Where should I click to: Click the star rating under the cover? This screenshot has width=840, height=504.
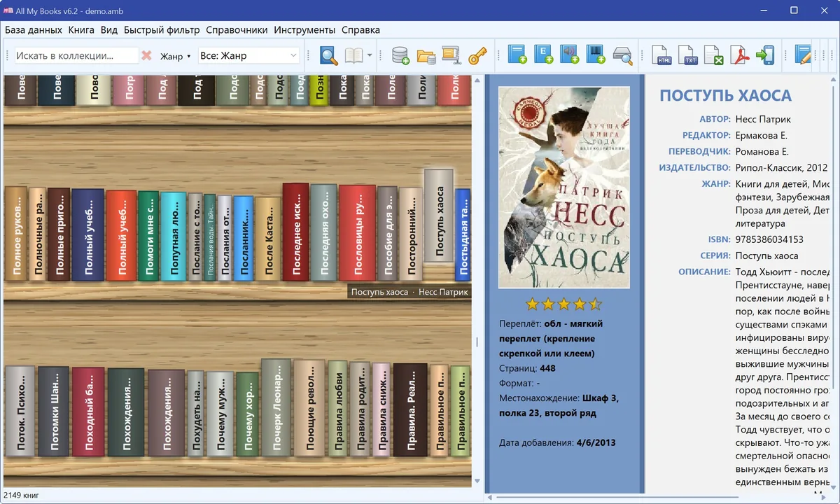click(563, 304)
